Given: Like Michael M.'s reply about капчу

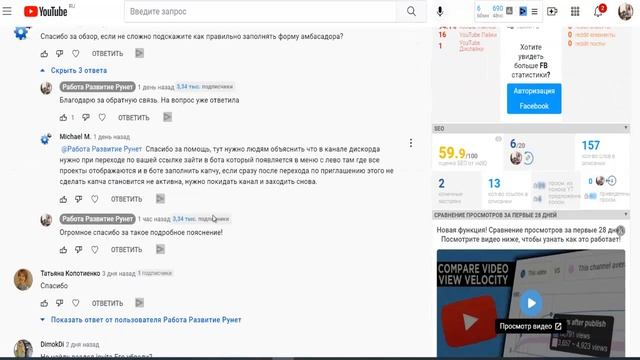Looking at the screenshot, I should click(63, 199).
